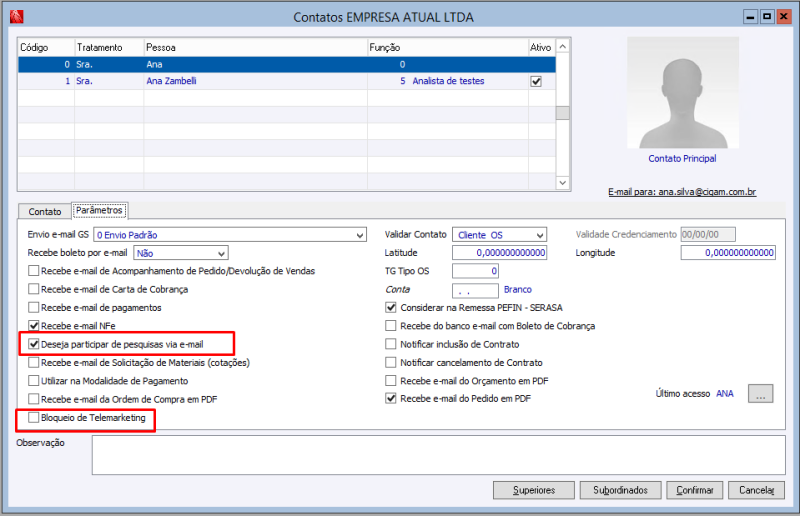
Task: Click the red application icon in title bar
Action: pyautogui.click(x=16, y=17)
